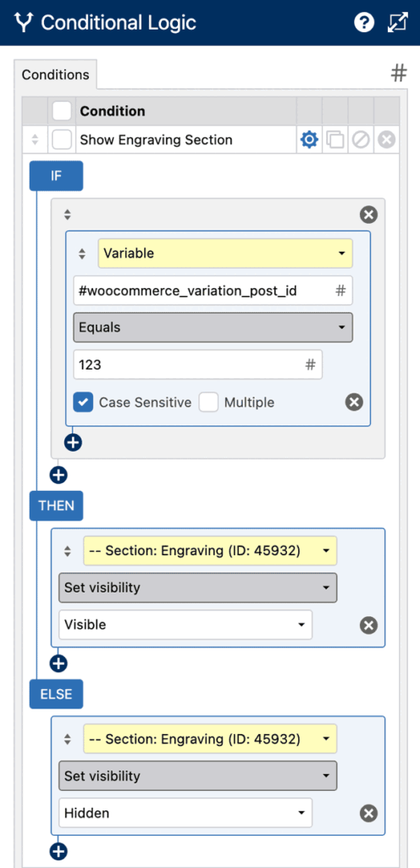Toggle the select-all checkbox in Condition header
420x868 pixels.
(x=62, y=111)
